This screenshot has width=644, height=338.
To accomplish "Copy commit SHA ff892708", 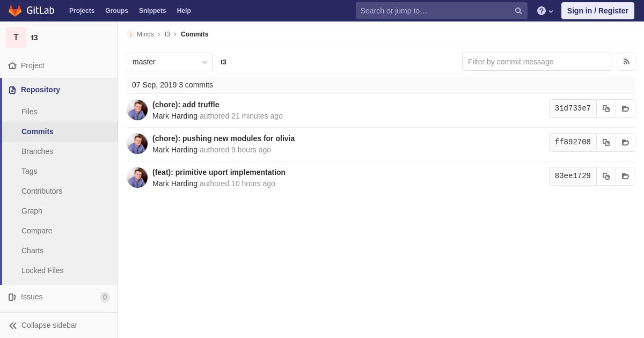I will click(x=606, y=142).
